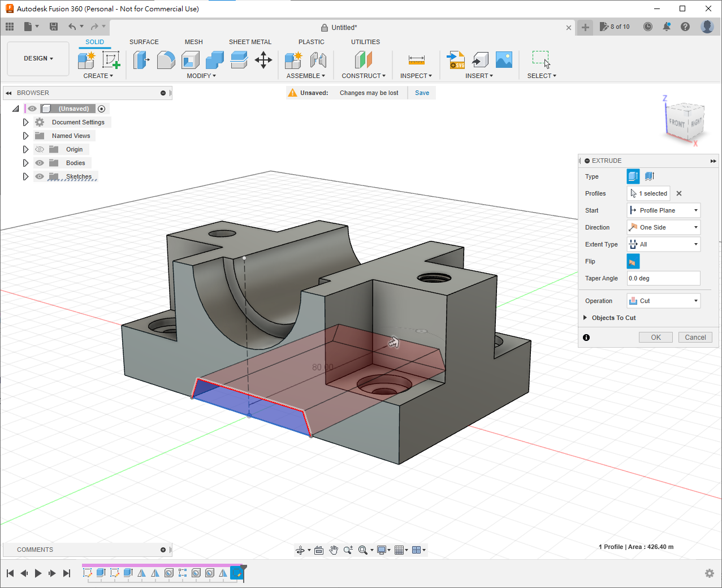Select the Extrude tool in toolbar
This screenshot has height=588, width=722.
(141, 59)
